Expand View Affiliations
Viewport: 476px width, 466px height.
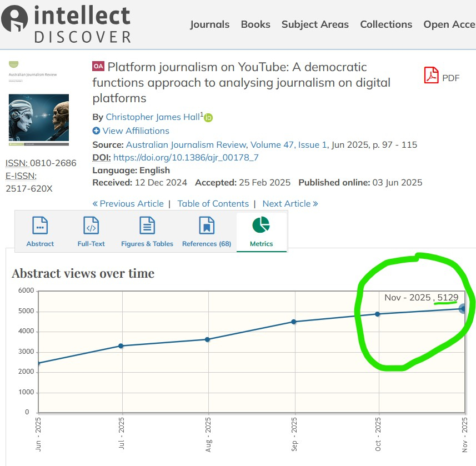pos(131,131)
